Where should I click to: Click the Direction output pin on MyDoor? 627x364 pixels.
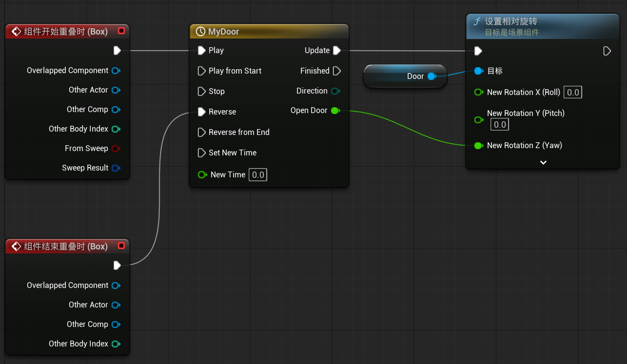(x=335, y=91)
